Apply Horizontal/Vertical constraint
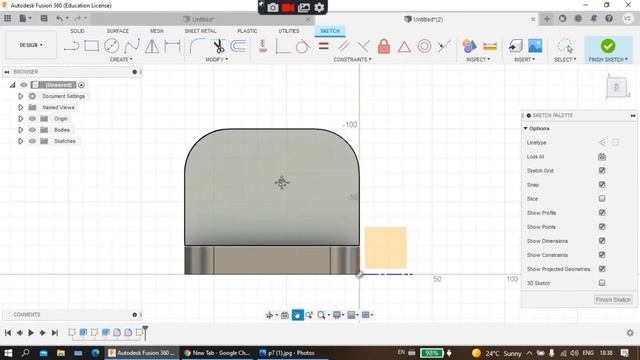 [x=263, y=46]
